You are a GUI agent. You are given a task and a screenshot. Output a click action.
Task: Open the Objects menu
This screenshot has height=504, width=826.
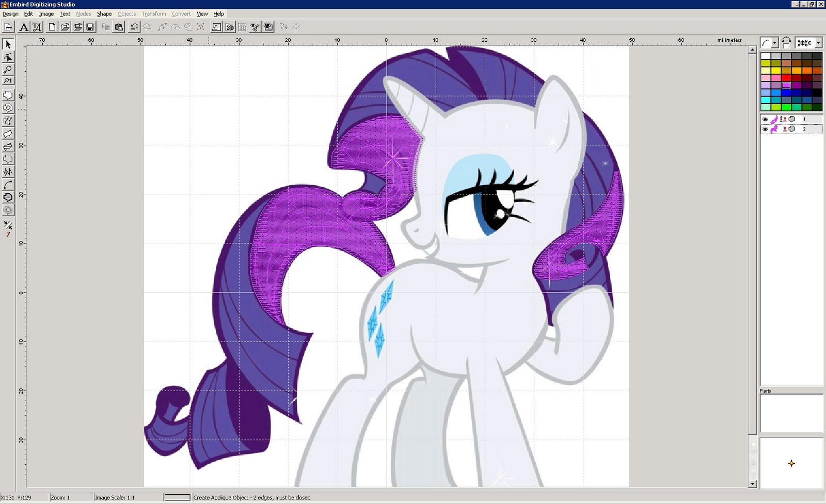126,14
